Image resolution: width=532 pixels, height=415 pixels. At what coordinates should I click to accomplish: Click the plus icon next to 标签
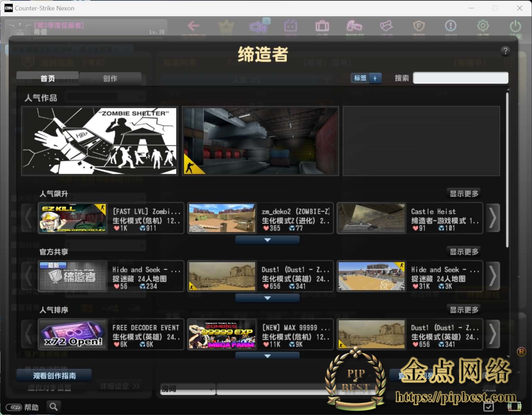(375, 78)
